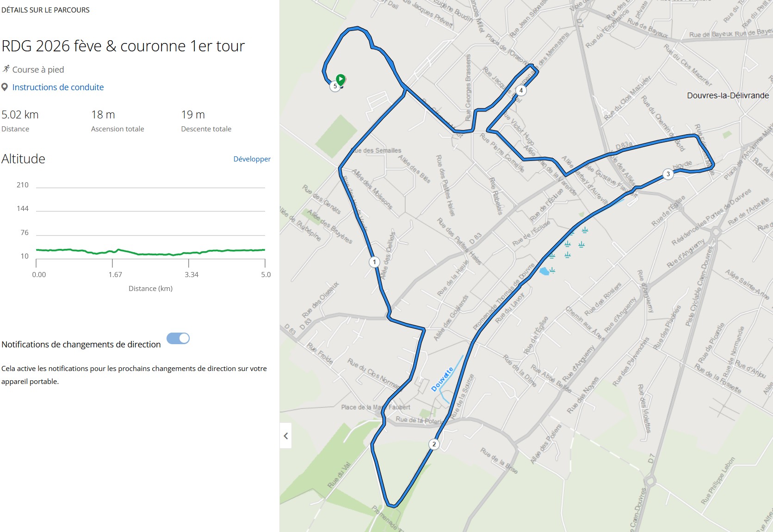This screenshot has height=532, width=773.
Task: Click the running figure activity icon
Action: tap(6, 69)
